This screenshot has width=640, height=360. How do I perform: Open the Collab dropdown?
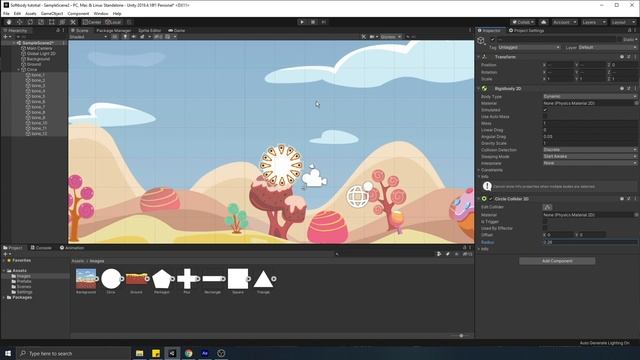coord(523,22)
